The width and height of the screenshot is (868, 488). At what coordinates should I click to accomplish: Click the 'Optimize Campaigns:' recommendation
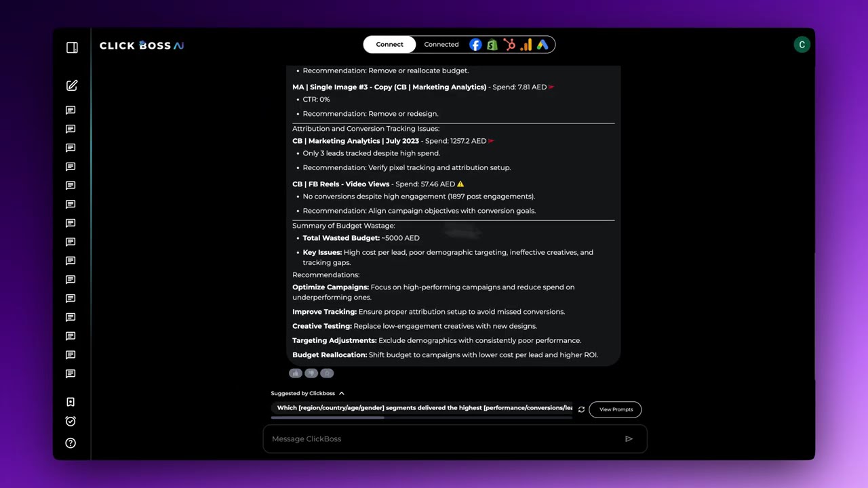[x=433, y=292]
